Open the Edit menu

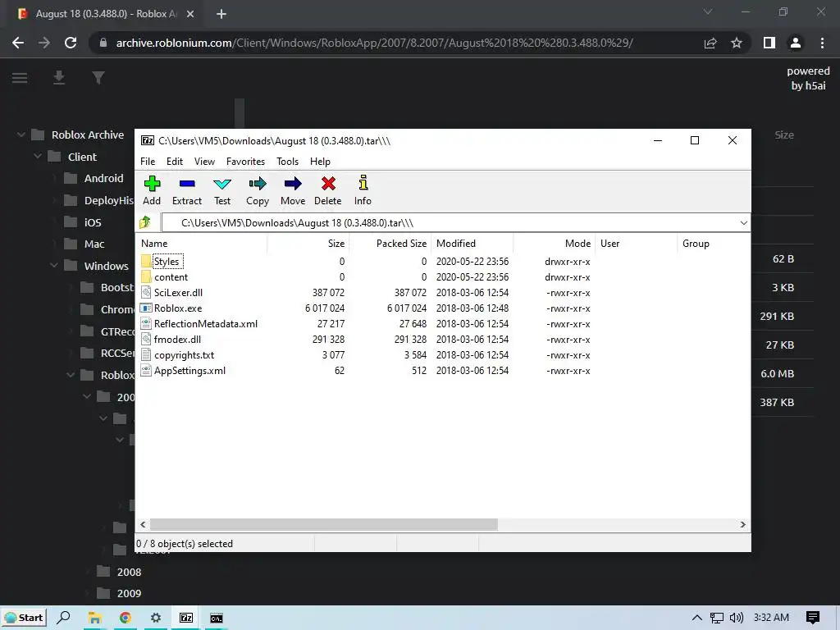point(175,162)
